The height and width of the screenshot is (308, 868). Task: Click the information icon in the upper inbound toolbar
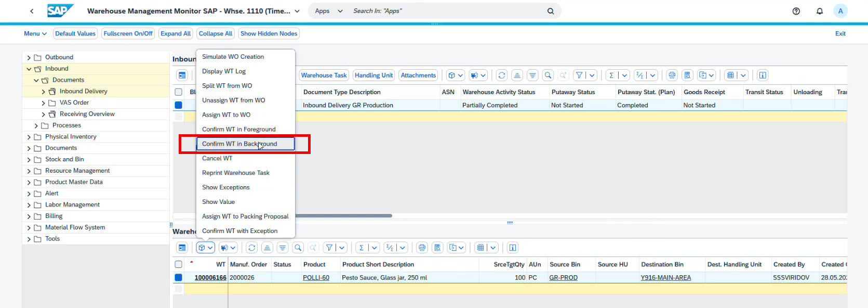[763, 75]
